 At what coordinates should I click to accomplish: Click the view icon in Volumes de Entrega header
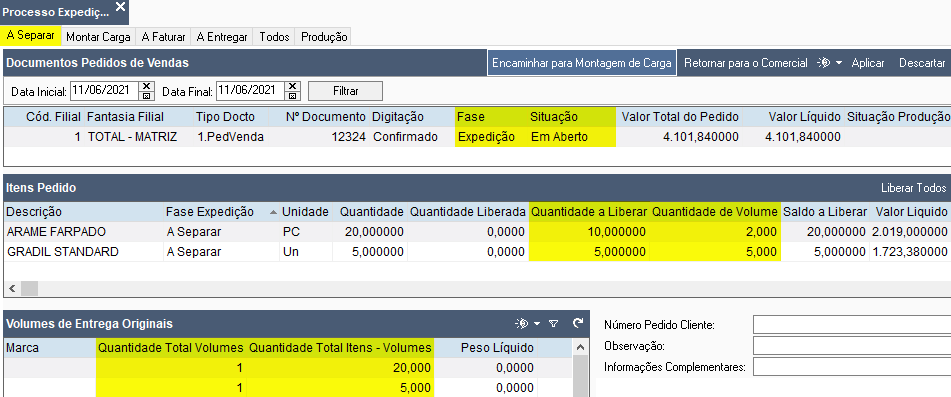[522, 324]
